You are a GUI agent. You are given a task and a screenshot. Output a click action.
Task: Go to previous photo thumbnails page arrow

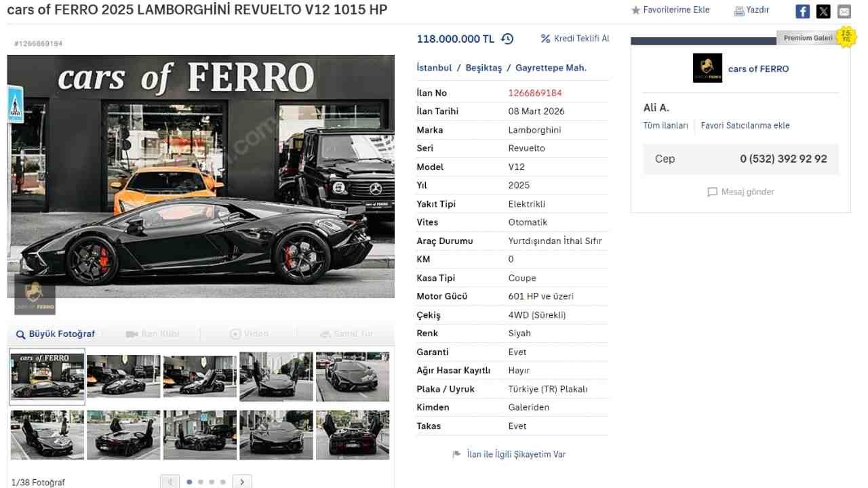pos(170,482)
